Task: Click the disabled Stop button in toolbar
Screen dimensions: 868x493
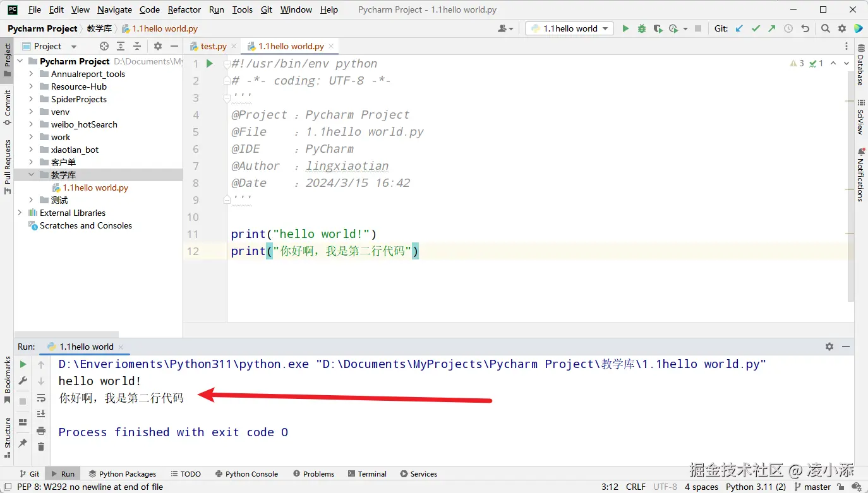Action: click(x=698, y=28)
